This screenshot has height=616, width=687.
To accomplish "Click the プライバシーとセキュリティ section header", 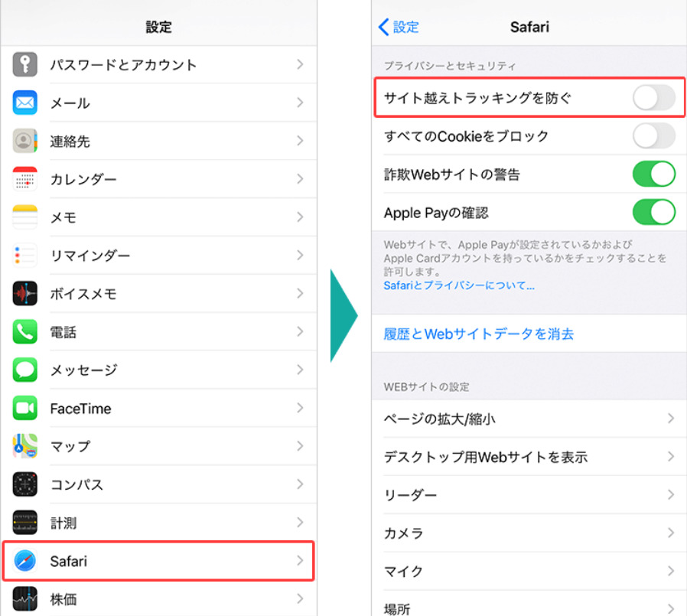I will click(x=450, y=66).
